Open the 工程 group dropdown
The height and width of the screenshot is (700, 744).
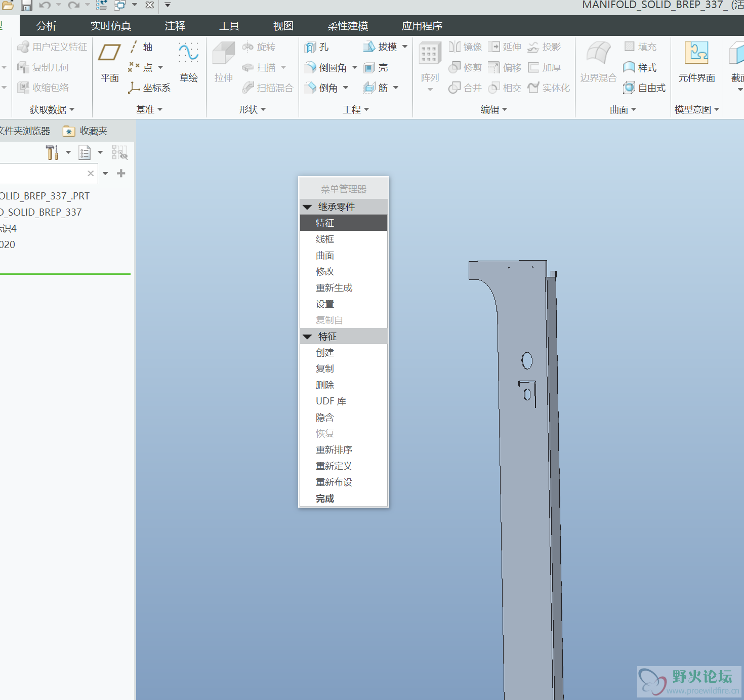356,110
